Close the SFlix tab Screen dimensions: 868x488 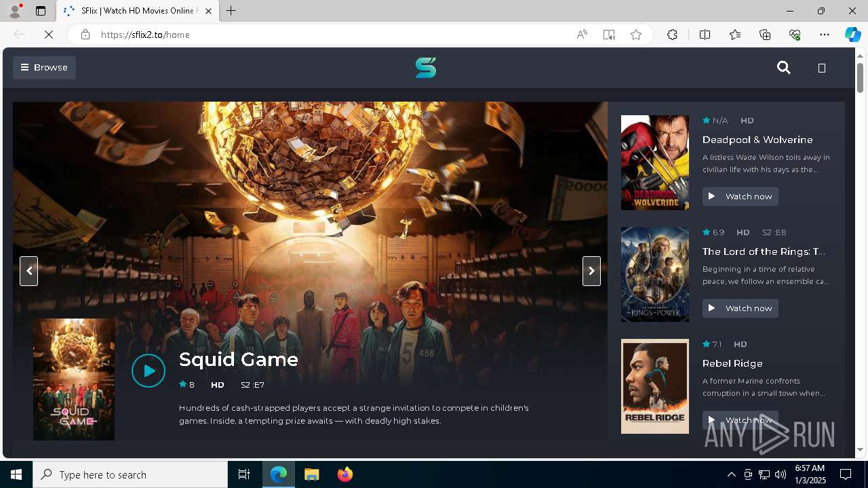[208, 11]
